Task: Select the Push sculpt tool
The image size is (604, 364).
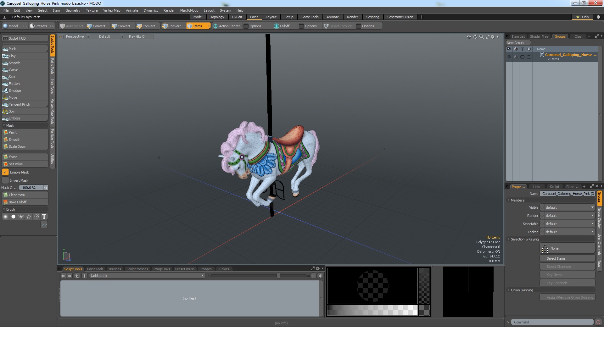Action: click(x=13, y=49)
